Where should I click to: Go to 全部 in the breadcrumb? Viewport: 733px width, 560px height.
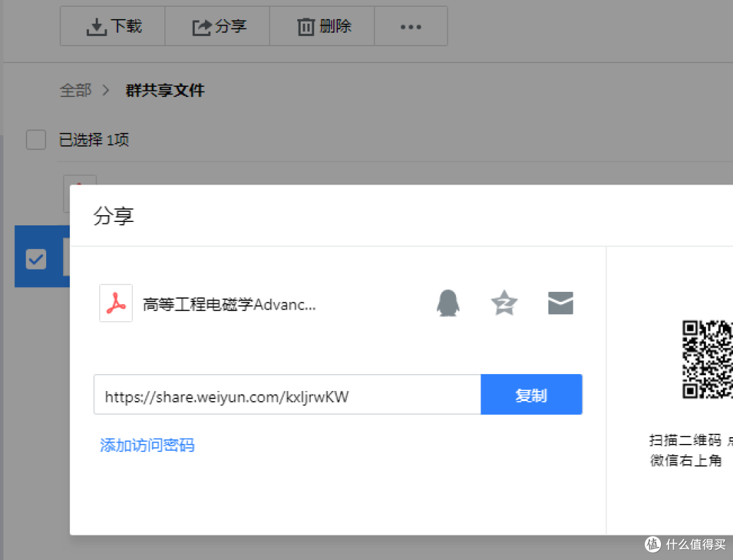coord(75,90)
